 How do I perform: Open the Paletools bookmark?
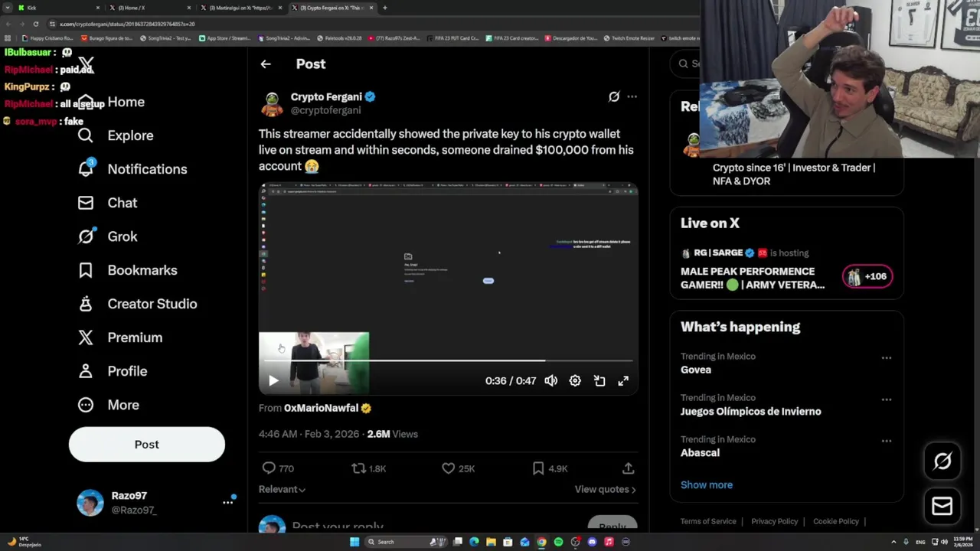click(x=339, y=38)
